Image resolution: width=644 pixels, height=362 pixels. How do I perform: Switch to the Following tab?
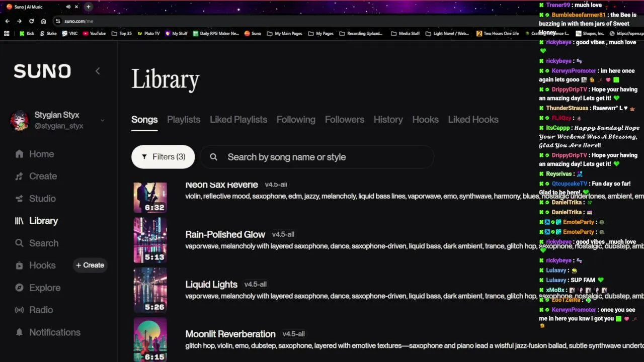coord(296,120)
